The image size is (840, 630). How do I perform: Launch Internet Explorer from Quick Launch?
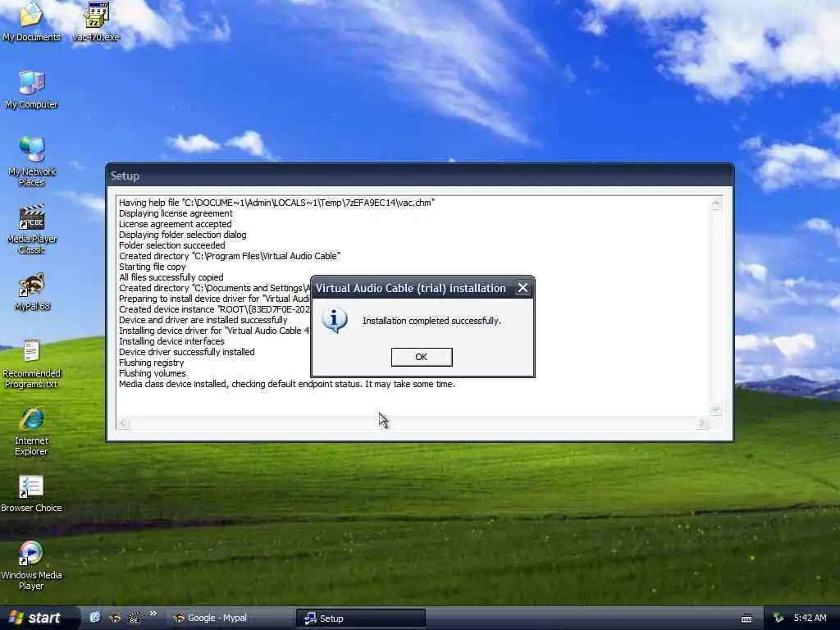point(95,618)
